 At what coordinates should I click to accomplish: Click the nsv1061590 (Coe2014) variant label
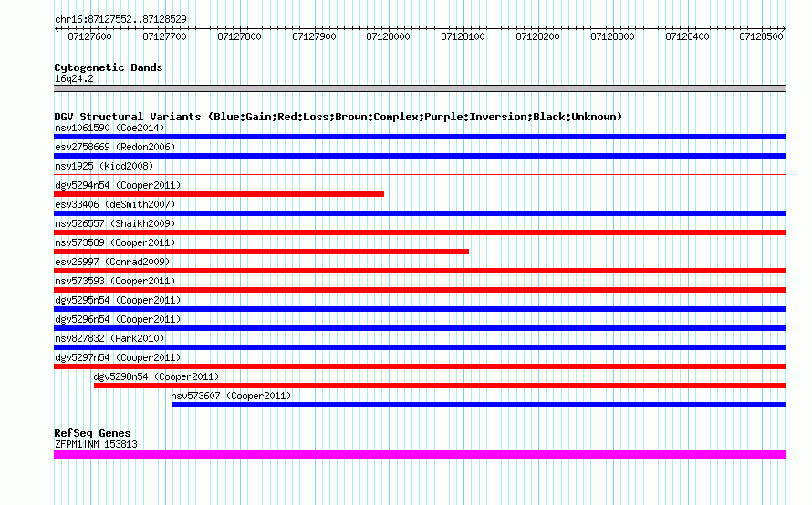(x=109, y=128)
